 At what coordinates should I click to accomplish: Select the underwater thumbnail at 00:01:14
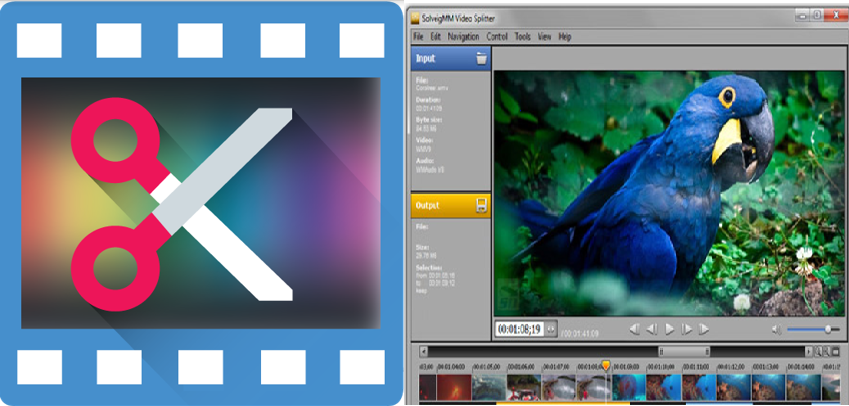point(804,387)
